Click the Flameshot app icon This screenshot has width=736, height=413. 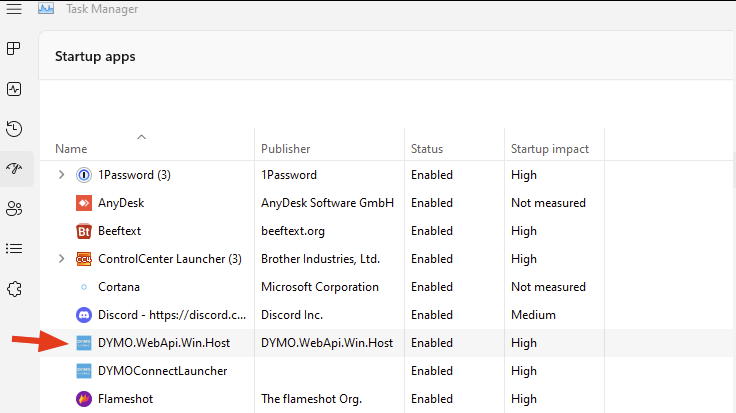tap(84, 399)
